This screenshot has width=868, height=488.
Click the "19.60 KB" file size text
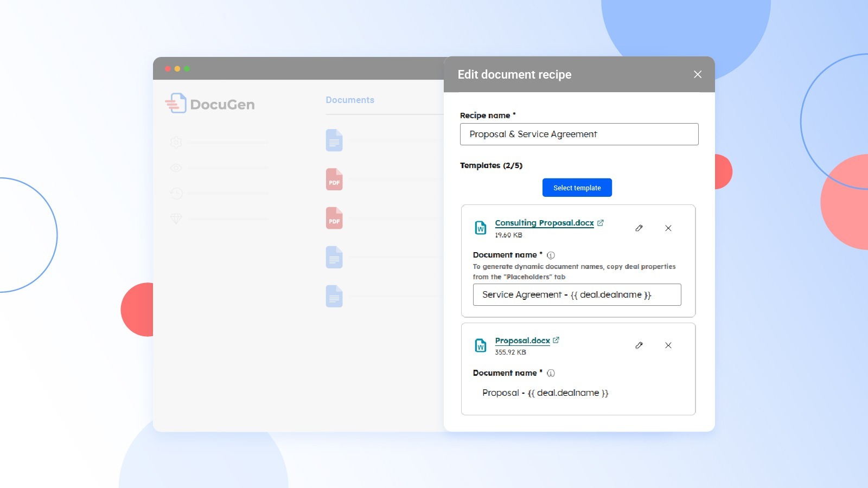508,235
